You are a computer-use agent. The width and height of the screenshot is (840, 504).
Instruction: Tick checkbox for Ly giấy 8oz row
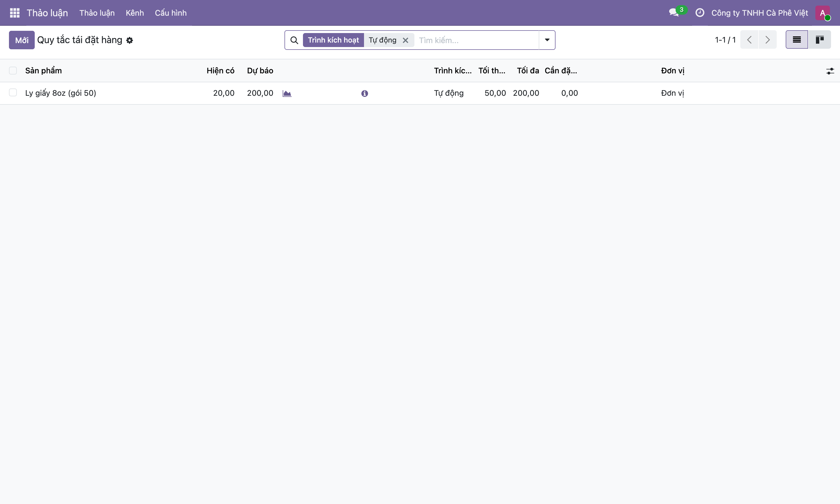13,93
